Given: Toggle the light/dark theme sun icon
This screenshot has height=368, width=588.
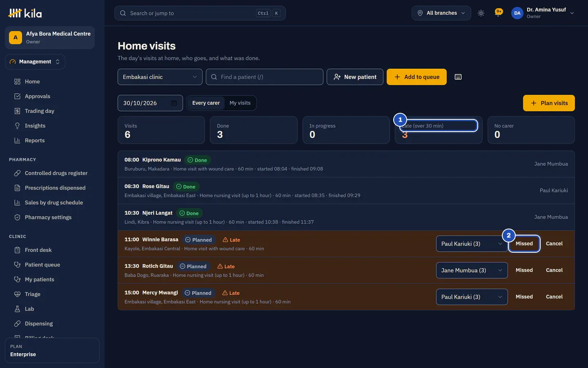Looking at the screenshot, I should 481,13.
